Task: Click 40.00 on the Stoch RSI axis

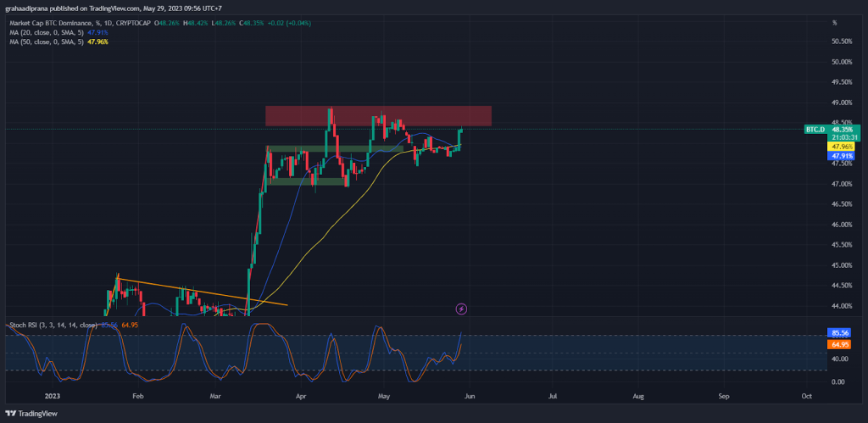Action: [839, 359]
